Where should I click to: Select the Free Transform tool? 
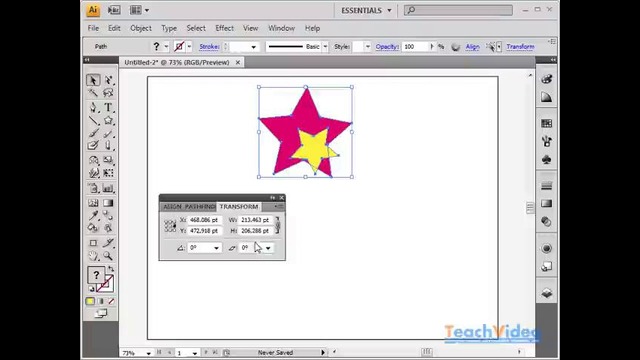[x=108, y=173]
